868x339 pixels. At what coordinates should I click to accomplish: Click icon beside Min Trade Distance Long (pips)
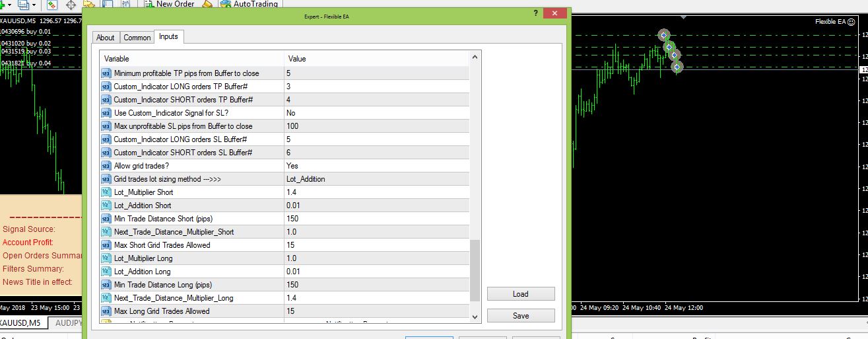pyautogui.click(x=106, y=285)
